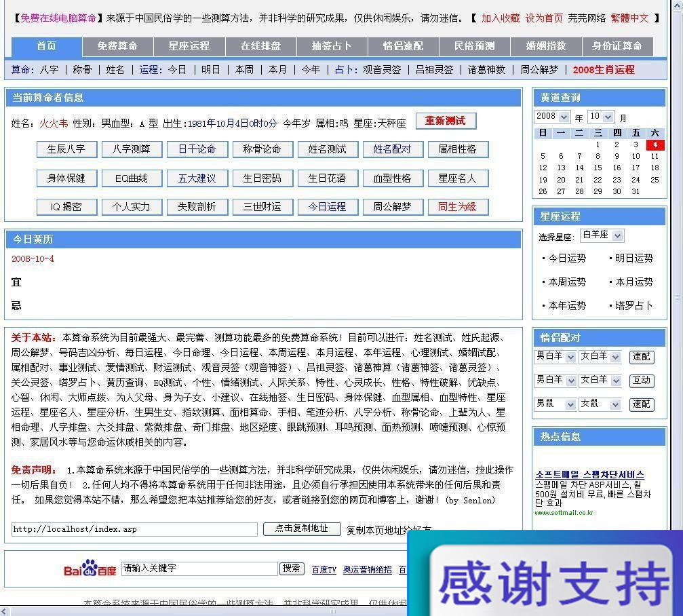The width and height of the screenshot is (683, 616).
Task: Click the Baidu logo
Action: pos(90,568)
